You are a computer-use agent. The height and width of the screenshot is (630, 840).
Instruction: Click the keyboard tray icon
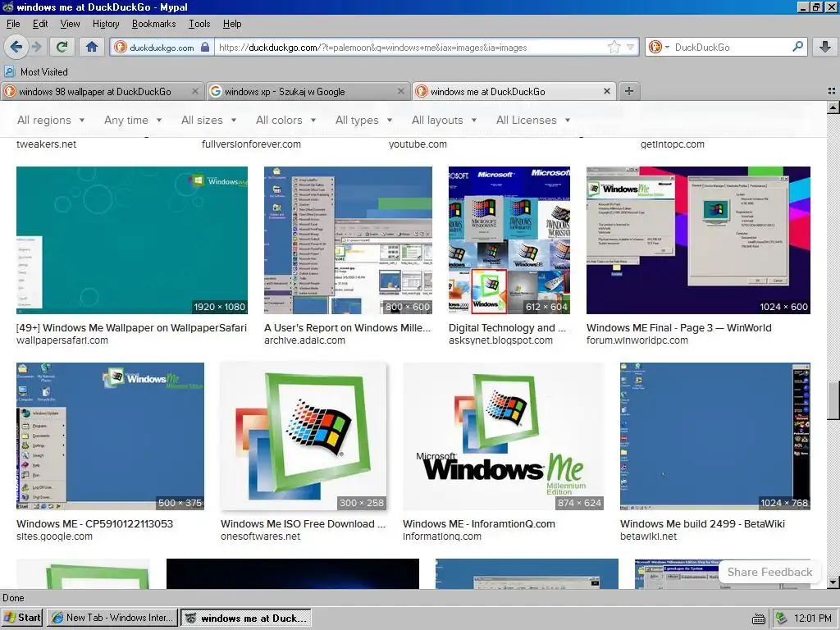point(759,619)
